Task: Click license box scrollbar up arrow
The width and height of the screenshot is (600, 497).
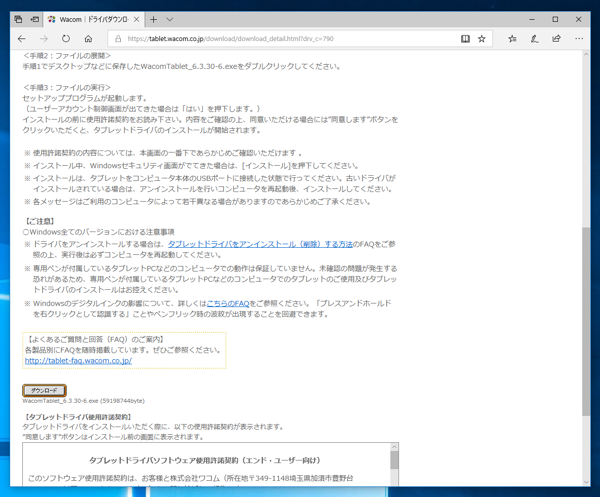Action: (x=394, y=446)
